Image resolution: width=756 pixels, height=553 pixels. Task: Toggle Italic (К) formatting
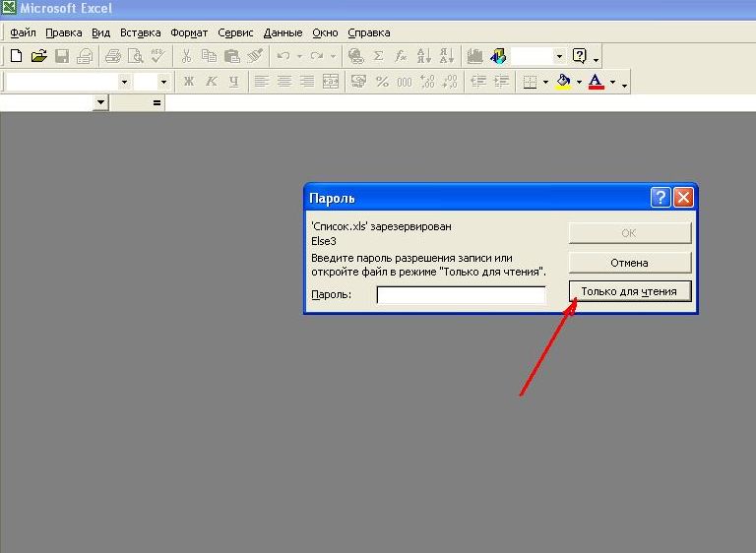212,82
